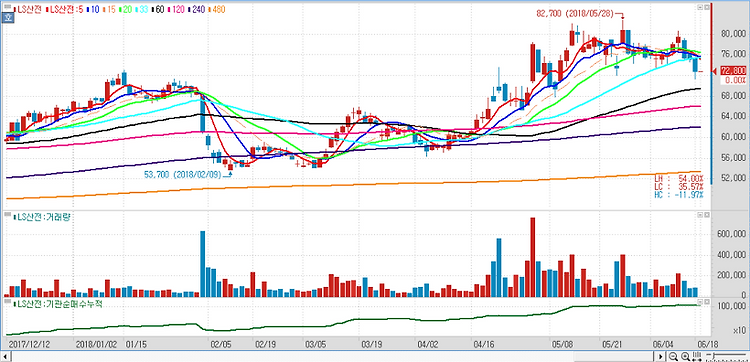750x362 pixels.
Task: Click the horizontal scrollbar right arrow
Action: click(661, 356)
